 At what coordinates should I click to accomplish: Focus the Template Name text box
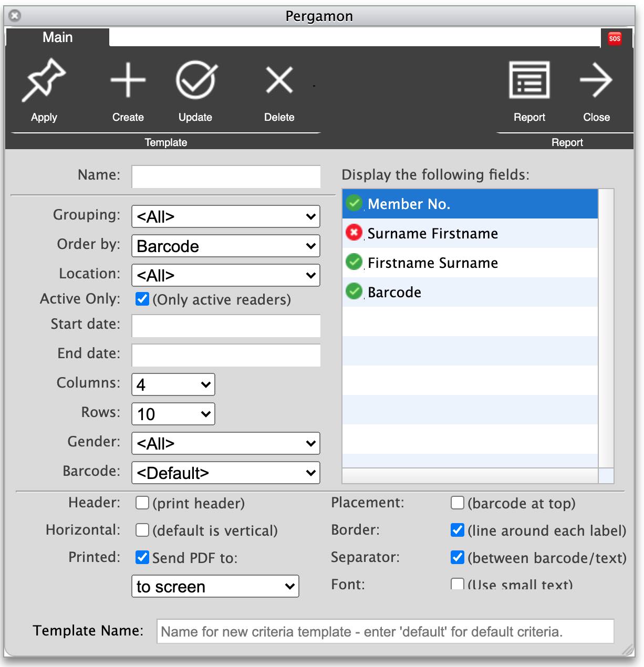[386, 631]
